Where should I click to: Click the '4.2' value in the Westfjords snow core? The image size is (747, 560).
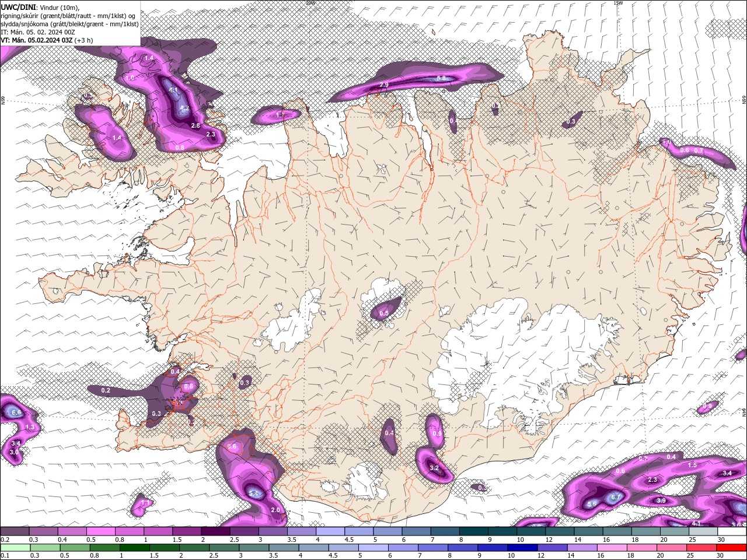click(x=184, y=108)
